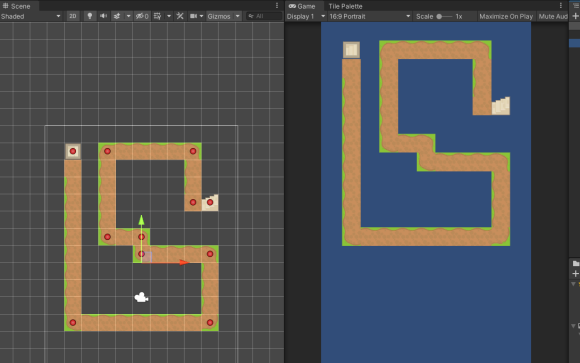Screen dimensions: 580x363
Task: Toggle 2D view mode in Scene
Action: (x=73, y=16)
